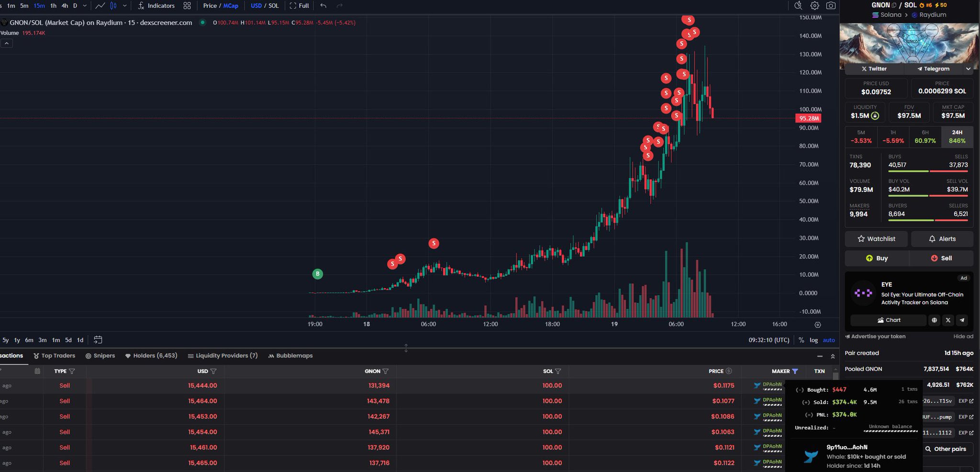Viewport: 980px width, 472px height.
Task: Open the EYE ad website globe icon
Action: pyautogui.click(x=934, y=320)
